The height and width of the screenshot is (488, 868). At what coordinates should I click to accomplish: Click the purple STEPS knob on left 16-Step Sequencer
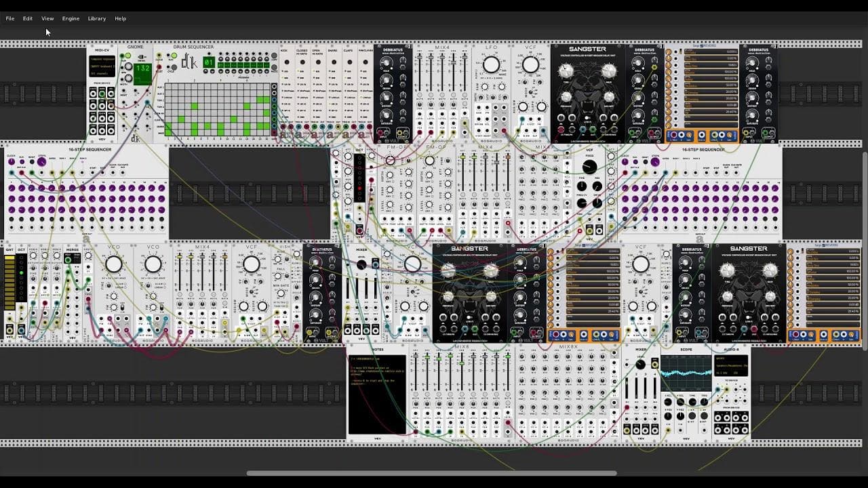tap(42, 162)
